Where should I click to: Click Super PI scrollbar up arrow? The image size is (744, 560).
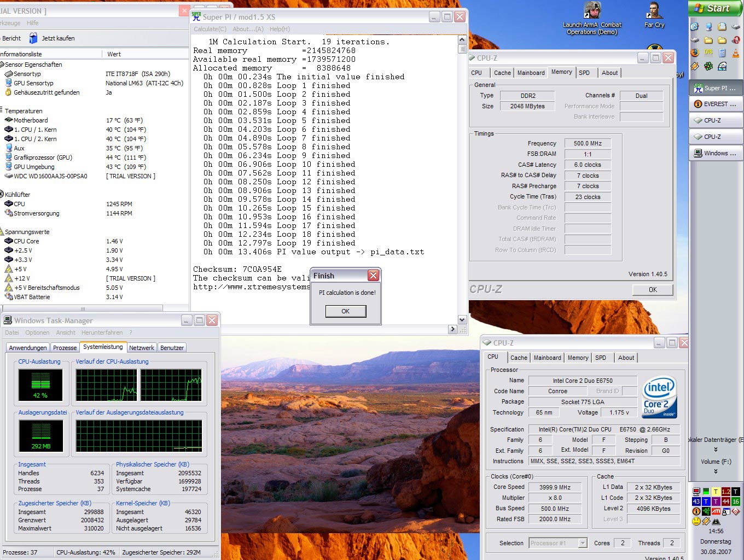coord(462,40)
